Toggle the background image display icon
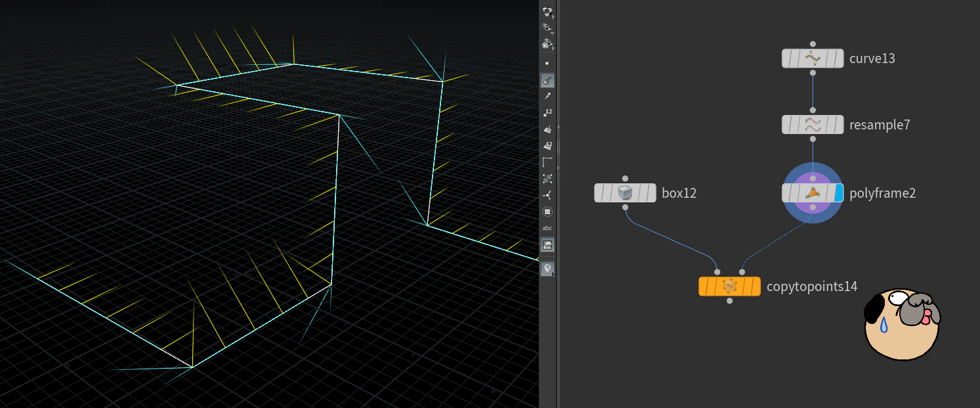Screen dimensions: 980x408 [x=547, y=245]
